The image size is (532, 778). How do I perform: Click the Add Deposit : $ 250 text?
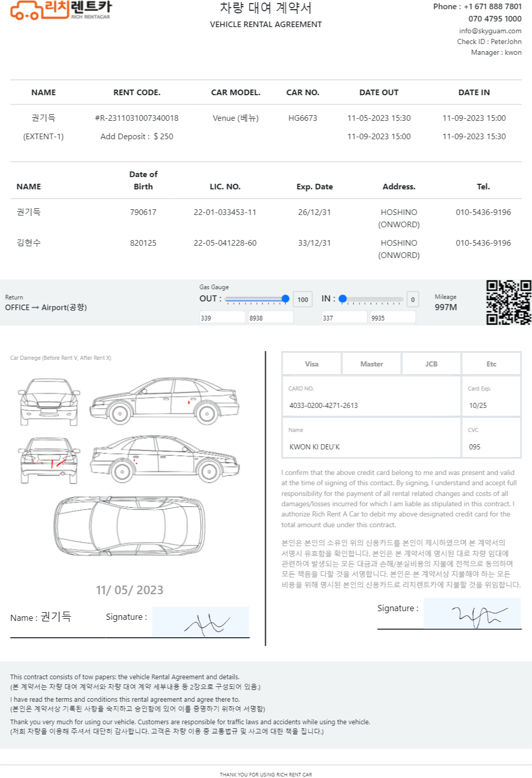[137, 137]
